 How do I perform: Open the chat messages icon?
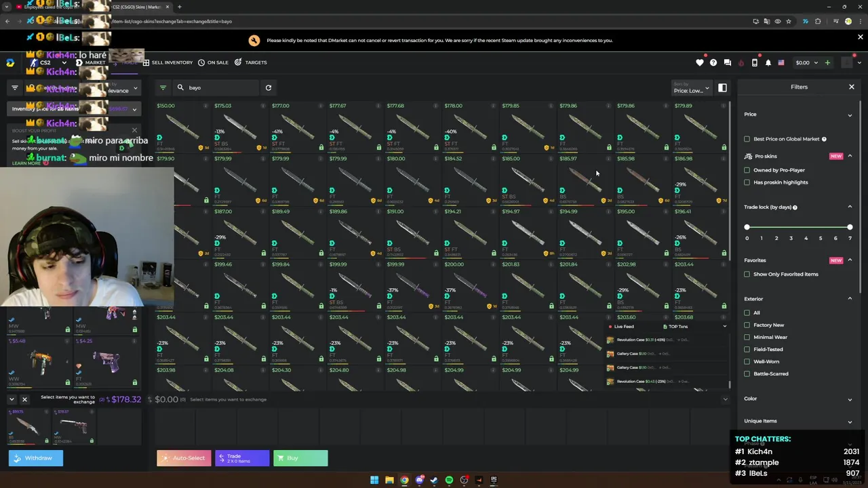point(728,62)
